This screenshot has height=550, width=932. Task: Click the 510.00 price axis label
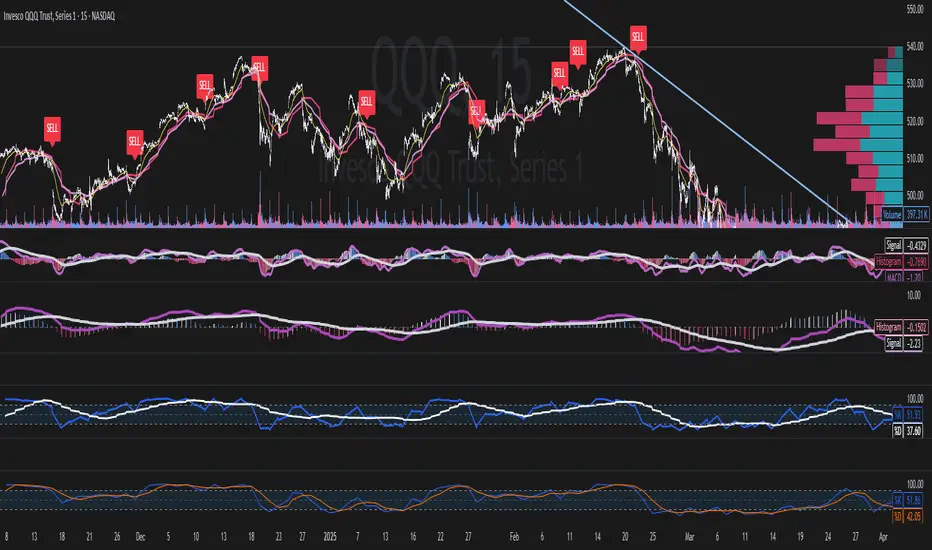(914, 158)
